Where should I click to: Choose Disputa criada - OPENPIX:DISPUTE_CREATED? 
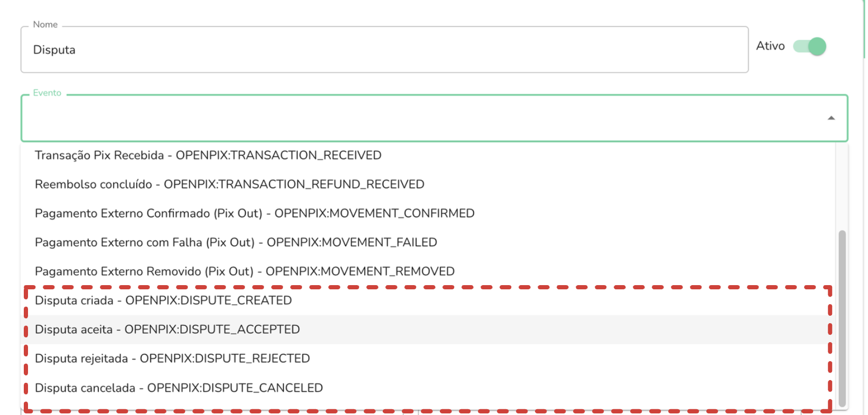(162, 300)
